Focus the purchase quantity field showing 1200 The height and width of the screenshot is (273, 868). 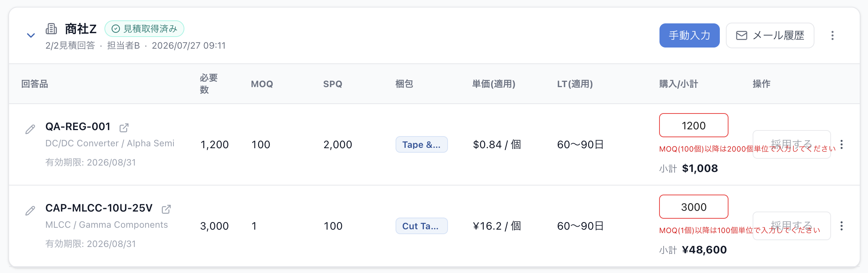tap(694, 125)
